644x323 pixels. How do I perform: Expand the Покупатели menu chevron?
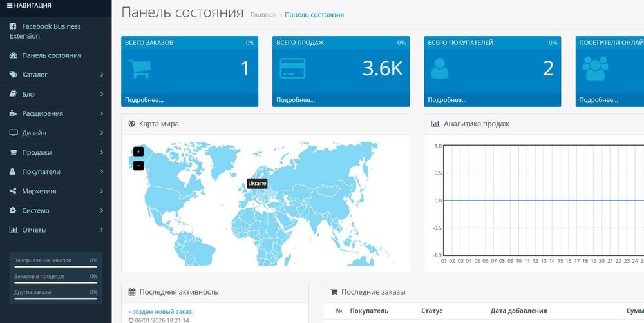point(102,171)
